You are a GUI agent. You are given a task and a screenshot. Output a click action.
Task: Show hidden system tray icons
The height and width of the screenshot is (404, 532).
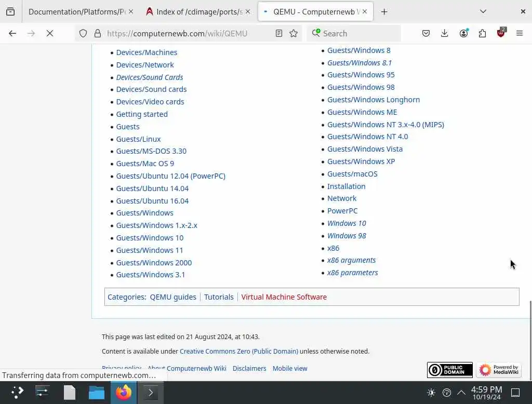[461, 393]
